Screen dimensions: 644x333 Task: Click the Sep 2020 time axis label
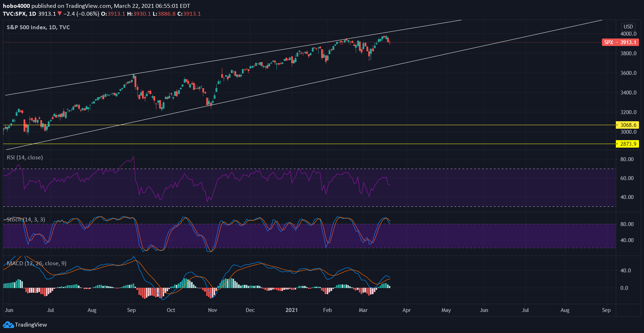[131, 310]
